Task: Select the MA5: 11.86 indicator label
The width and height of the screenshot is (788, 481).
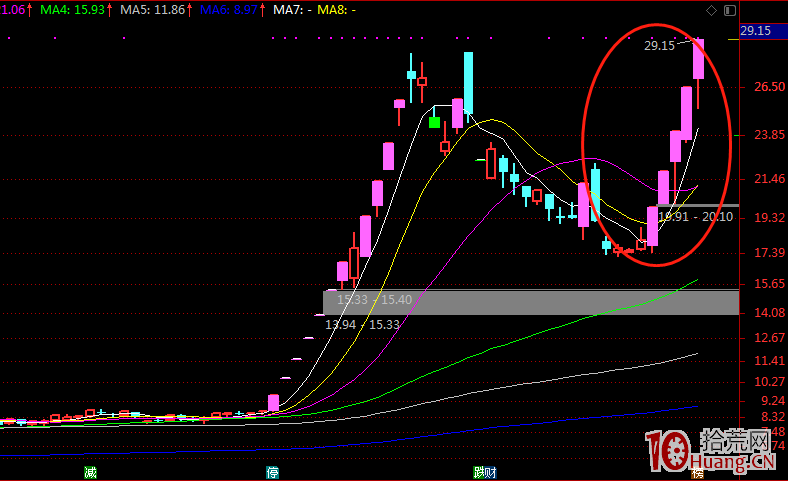Action: tap(153, 10)
